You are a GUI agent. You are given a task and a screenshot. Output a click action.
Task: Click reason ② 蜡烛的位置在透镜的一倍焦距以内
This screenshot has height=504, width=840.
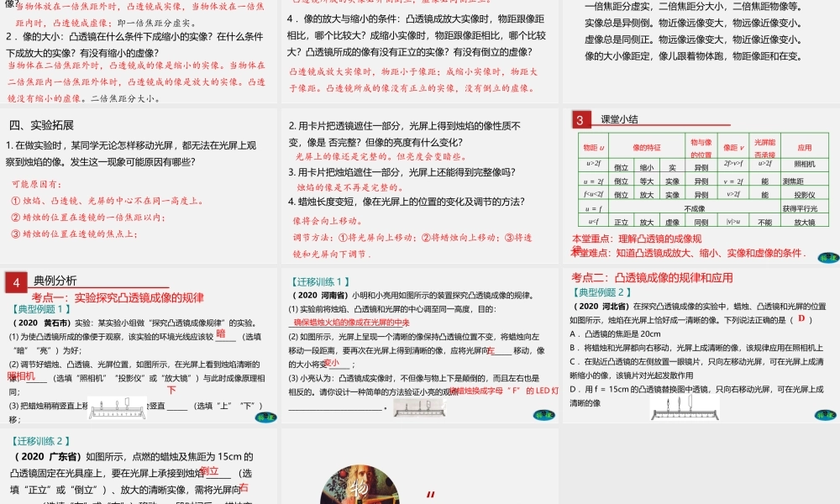click(88, 218)
